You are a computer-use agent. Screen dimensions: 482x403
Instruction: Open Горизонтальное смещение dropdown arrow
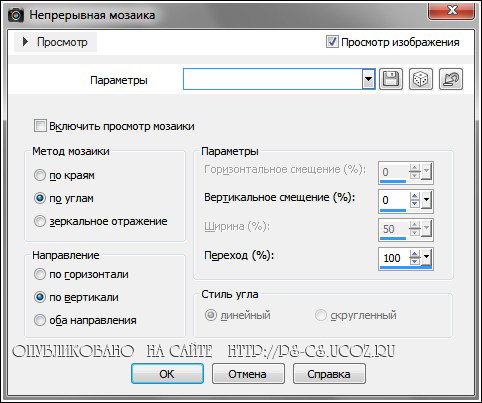(x=427, y=172)
